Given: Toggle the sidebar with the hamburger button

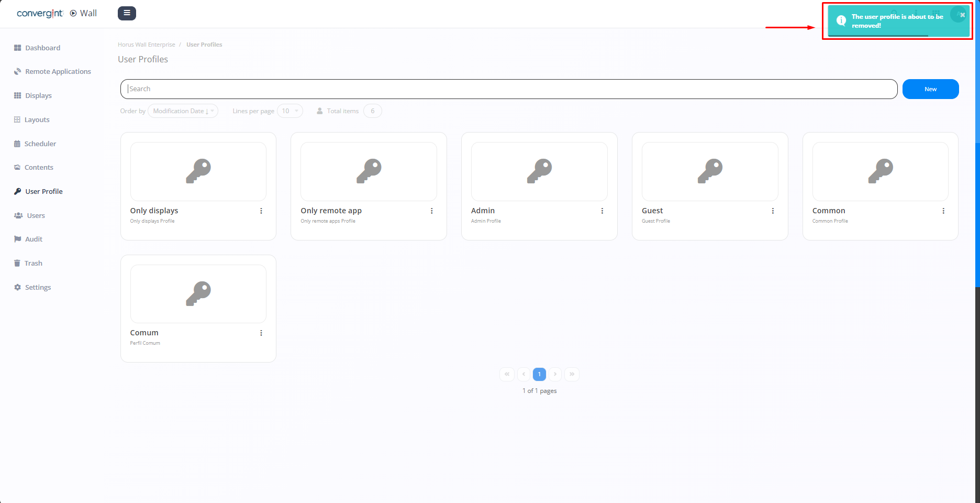Looking at the screenshot, I should tap(127, 13).
